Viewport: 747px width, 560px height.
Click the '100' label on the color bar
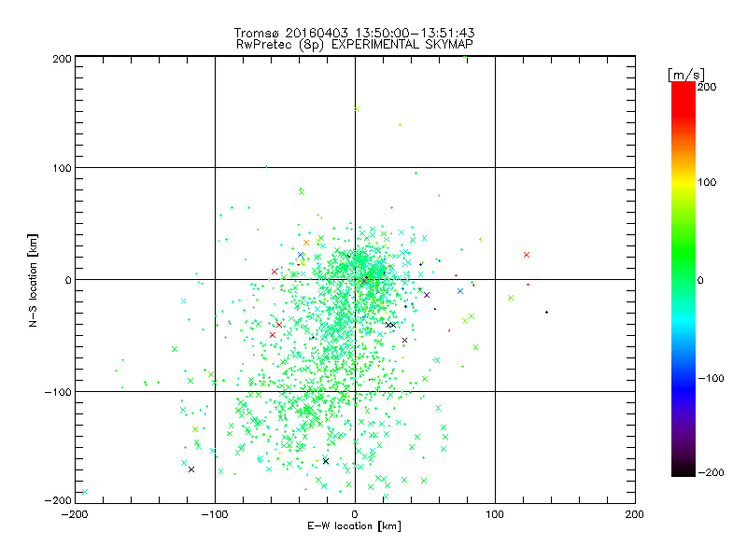click(707, 182)
